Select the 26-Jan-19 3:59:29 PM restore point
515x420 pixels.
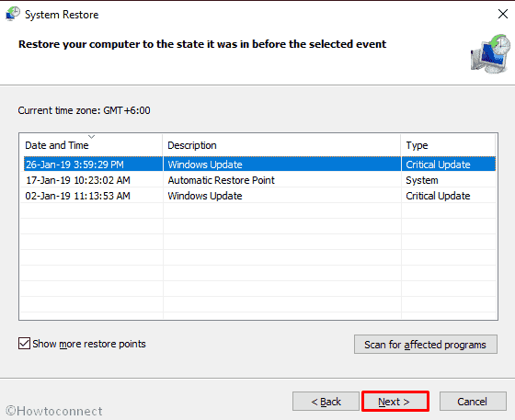click(259, 165)
